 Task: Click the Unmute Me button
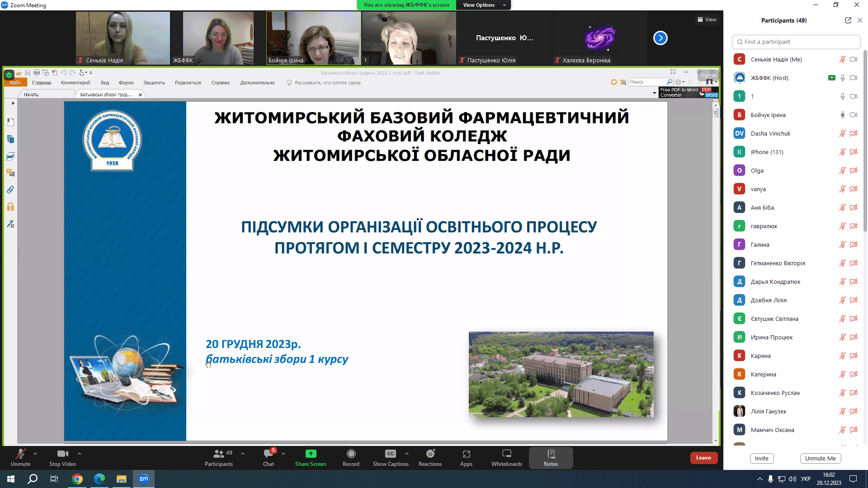tap(820, 458)
